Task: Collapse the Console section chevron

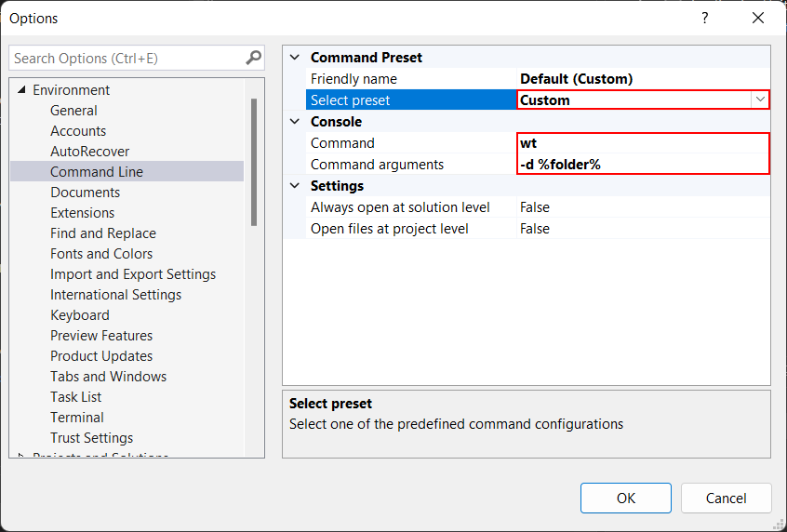Action: coord(295,122)
